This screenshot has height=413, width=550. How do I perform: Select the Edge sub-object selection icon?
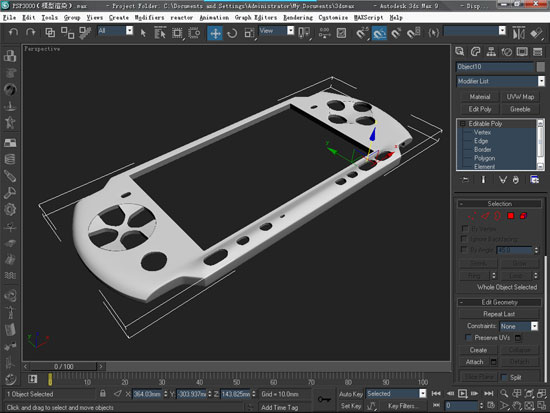point(485,216)
